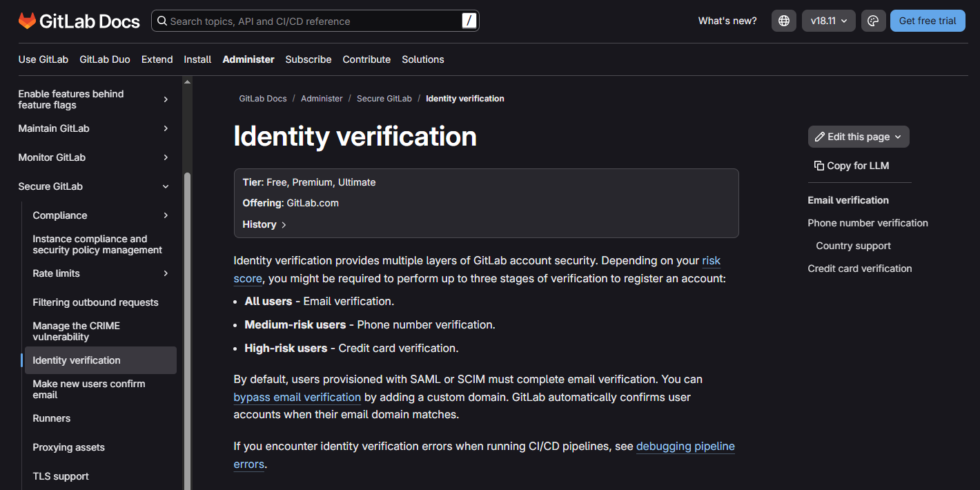Click the sidebar scroll up arrow
The width and height of the screenshot is (980, 490).
click(x=187, y=81)
